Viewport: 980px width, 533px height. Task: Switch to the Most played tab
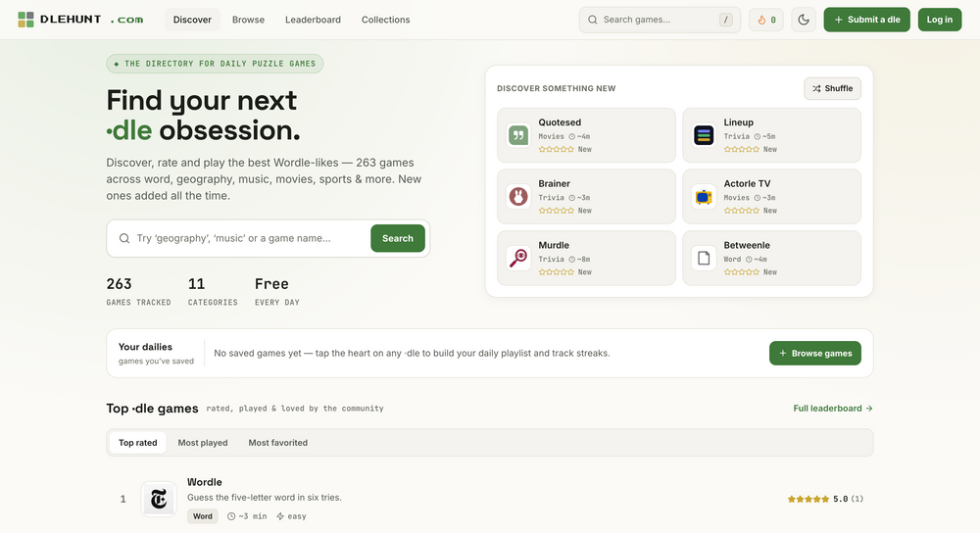(x=203, y=443)
